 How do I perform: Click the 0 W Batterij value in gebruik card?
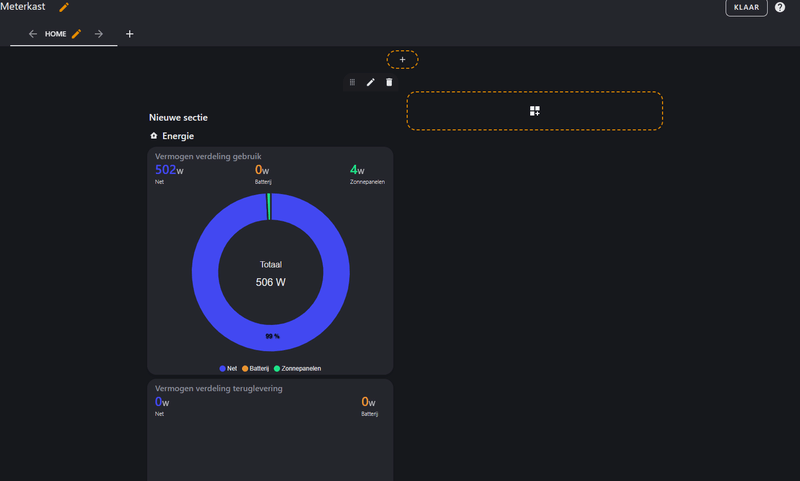pos(262,170)
